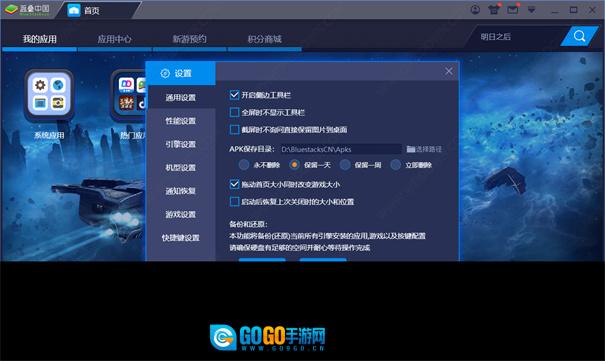Select the 保留一周 radio option

pos(345,165)
